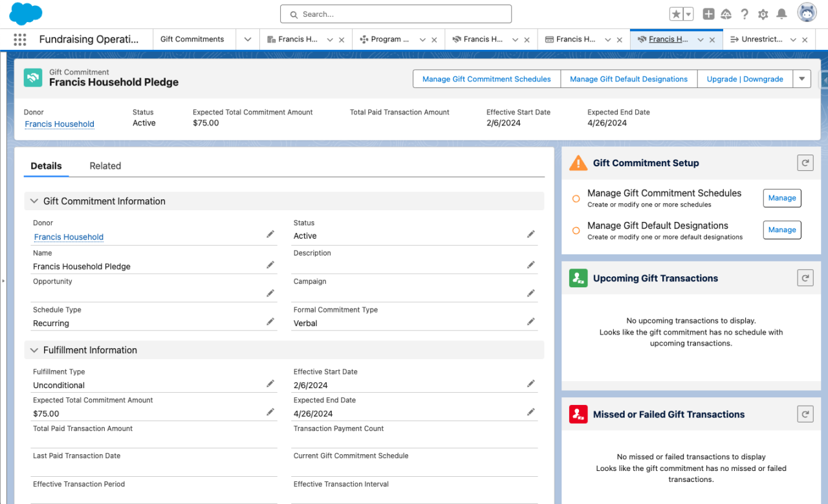Close the Unrestrict... workspace tab
Screen dimensions: 828x504
point(805,39)
